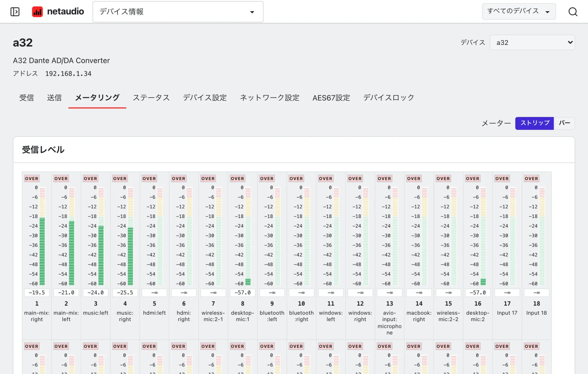588x374 pixels.
Task: Click the -57.0 readout under channel 8
Action: [x=243, y=293]
